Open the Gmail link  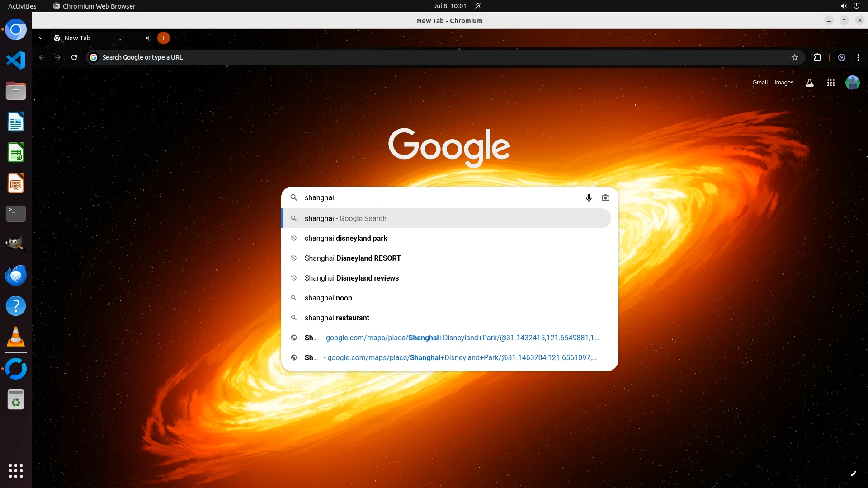[759, 83]
